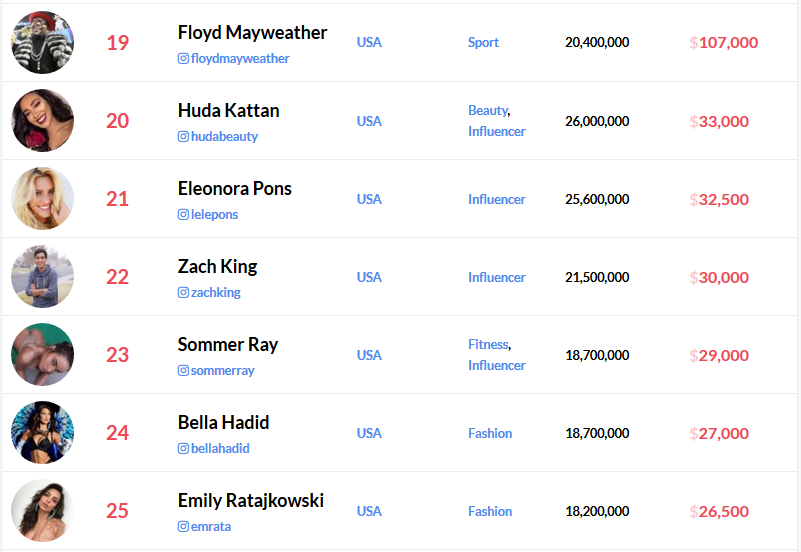801x552 pixels.
Task: Click the Sport category for Floyd Mayweather
Action: (483, 43)
